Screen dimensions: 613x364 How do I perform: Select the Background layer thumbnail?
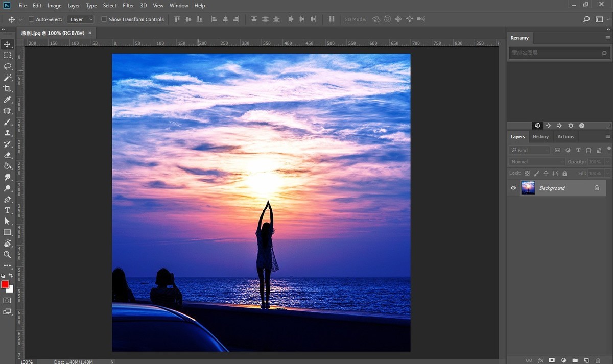528,188
